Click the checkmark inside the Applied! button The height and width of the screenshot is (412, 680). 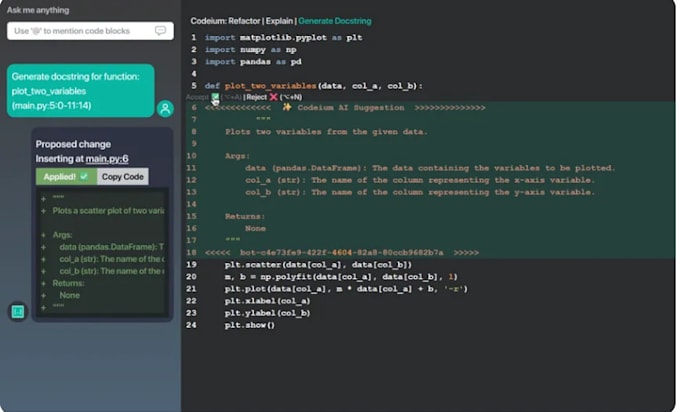84,177
